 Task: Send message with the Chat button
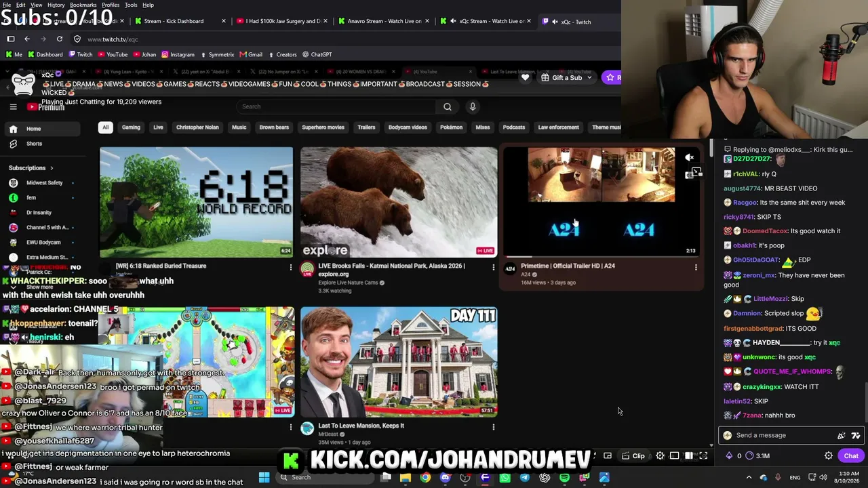click(x=851, y=456)
